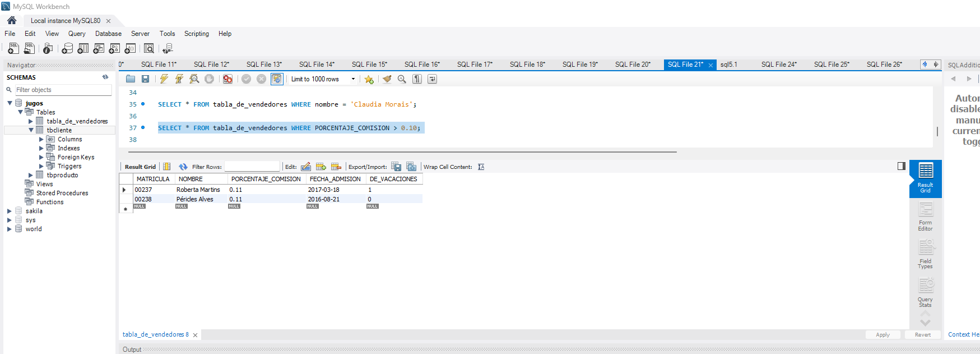This screenshot has height=354, width=980.
Task: Rollback the current transaction
Action: click(261, 79)
